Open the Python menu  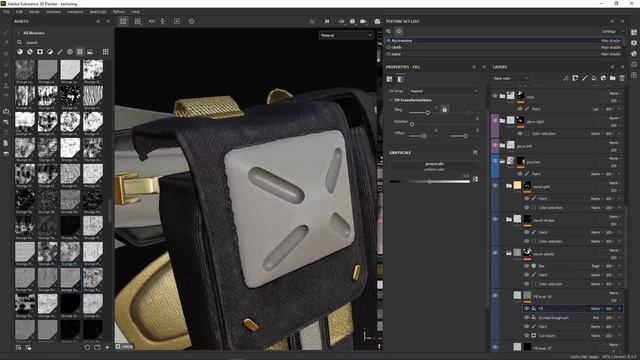pyautogui.click(x=119, y=12)
